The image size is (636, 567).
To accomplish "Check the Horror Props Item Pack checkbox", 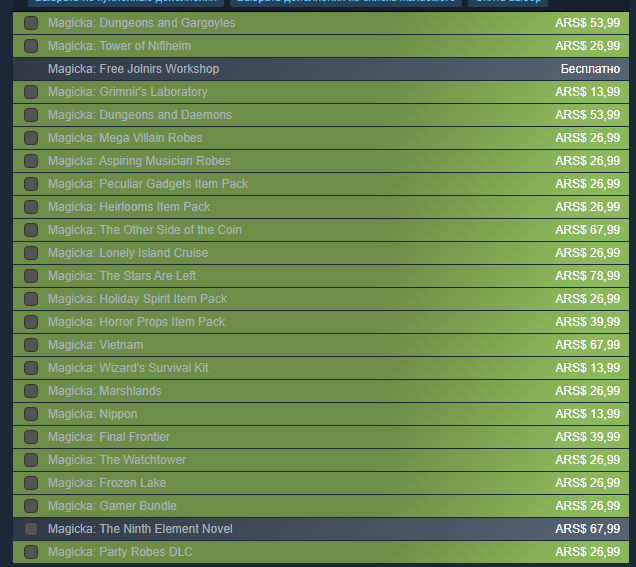I will point(31,322).
